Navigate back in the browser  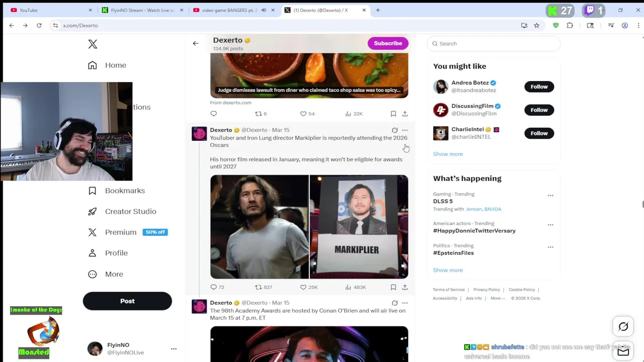click(12, 25)
